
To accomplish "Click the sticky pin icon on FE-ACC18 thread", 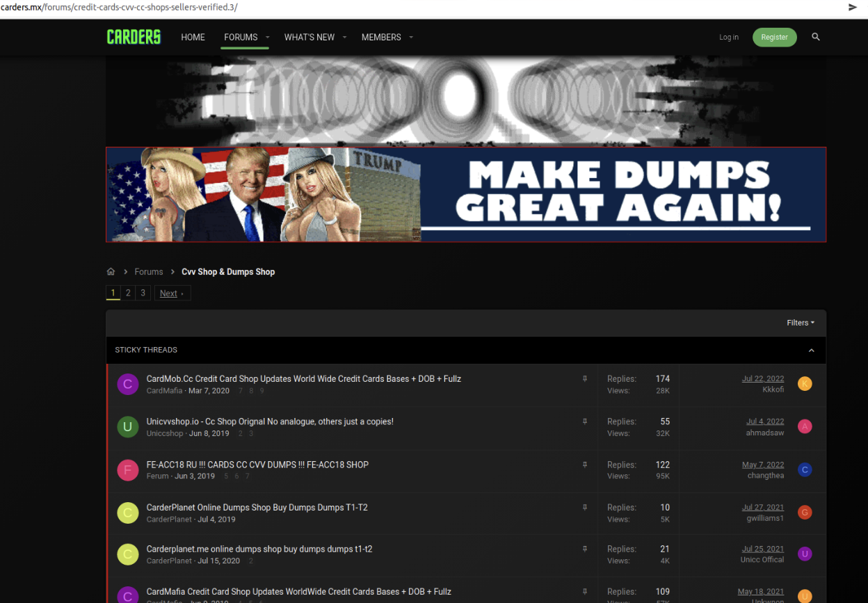I will pyautogui.click(x=585, y=465).
